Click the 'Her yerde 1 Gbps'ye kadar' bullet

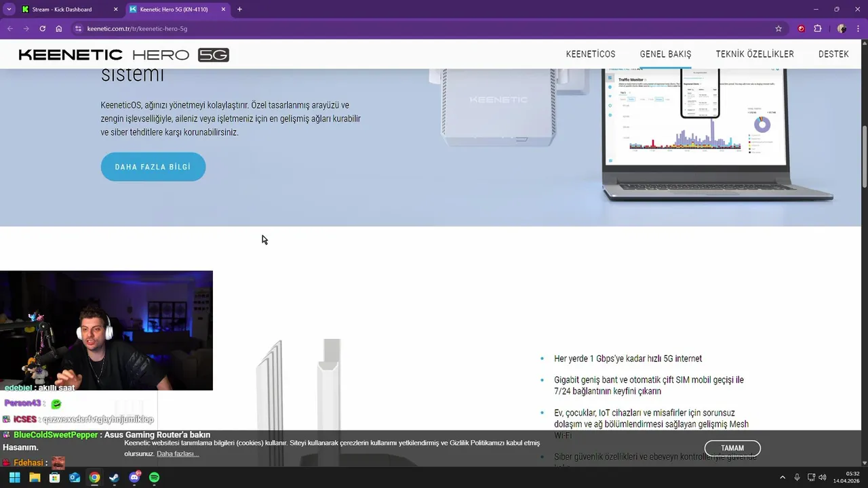pos(628,359)
